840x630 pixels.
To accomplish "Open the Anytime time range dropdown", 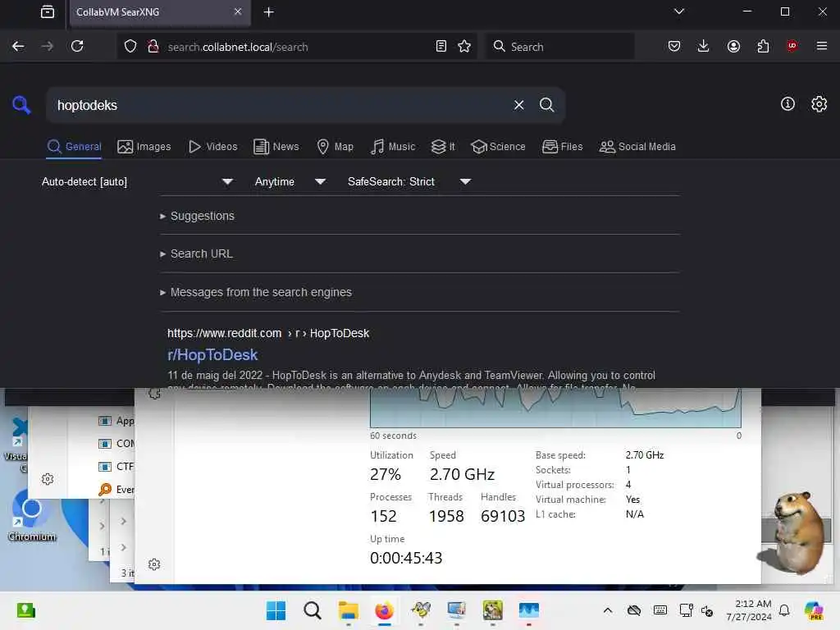I will pos(290,181).
